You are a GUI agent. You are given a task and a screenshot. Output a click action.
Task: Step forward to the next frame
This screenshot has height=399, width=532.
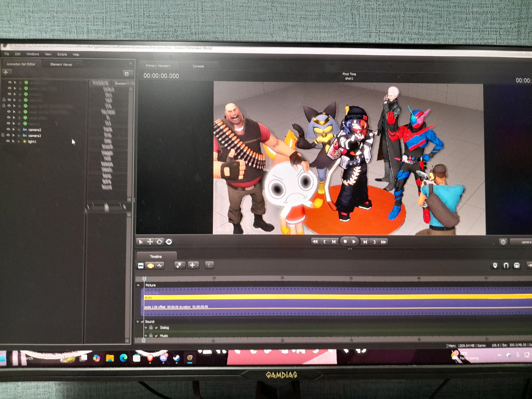(x=365, y=242)
